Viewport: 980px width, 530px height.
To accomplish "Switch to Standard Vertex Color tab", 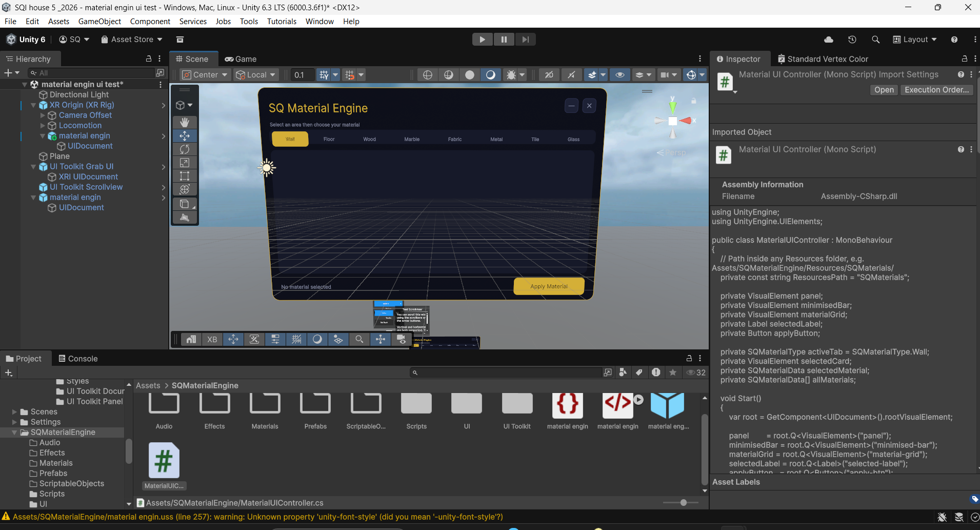I will click(823, 59).
